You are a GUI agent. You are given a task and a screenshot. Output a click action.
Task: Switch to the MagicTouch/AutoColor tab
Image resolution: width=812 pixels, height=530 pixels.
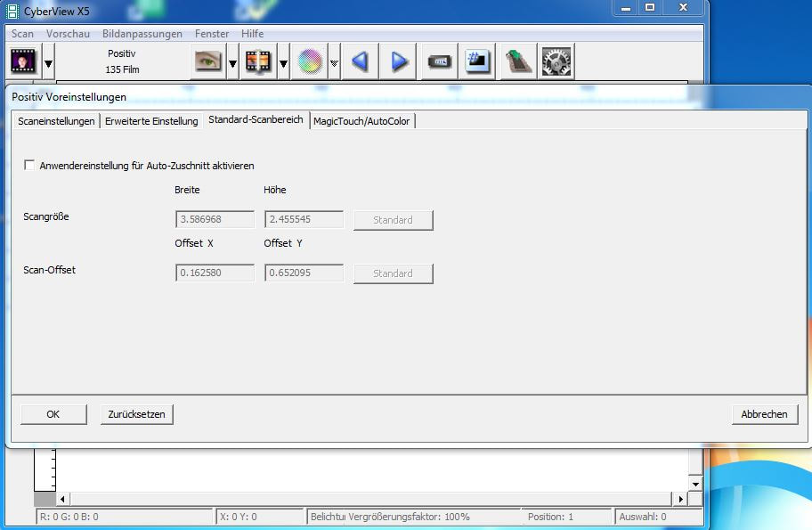[361, 121]
